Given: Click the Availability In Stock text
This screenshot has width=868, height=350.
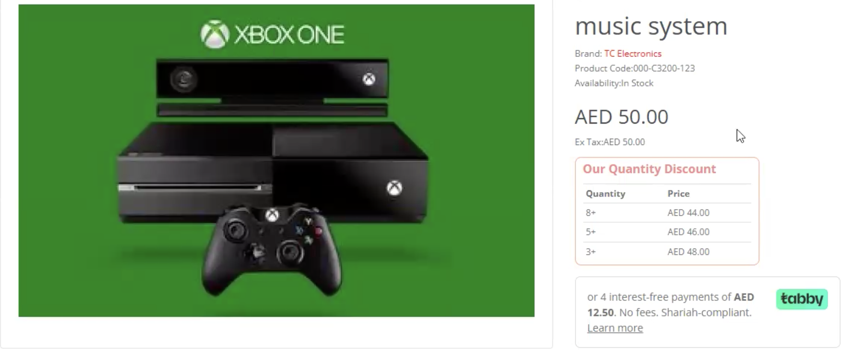Looking at the screenshot, I should point(614,83).
